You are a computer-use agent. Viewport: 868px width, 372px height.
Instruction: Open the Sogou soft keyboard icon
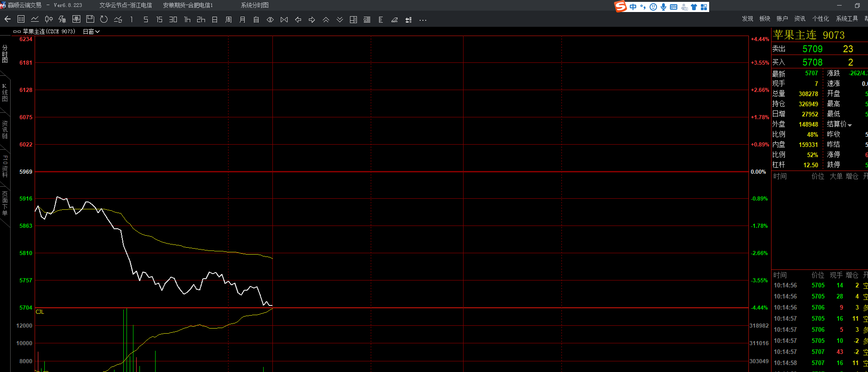(x=674, y=7)
